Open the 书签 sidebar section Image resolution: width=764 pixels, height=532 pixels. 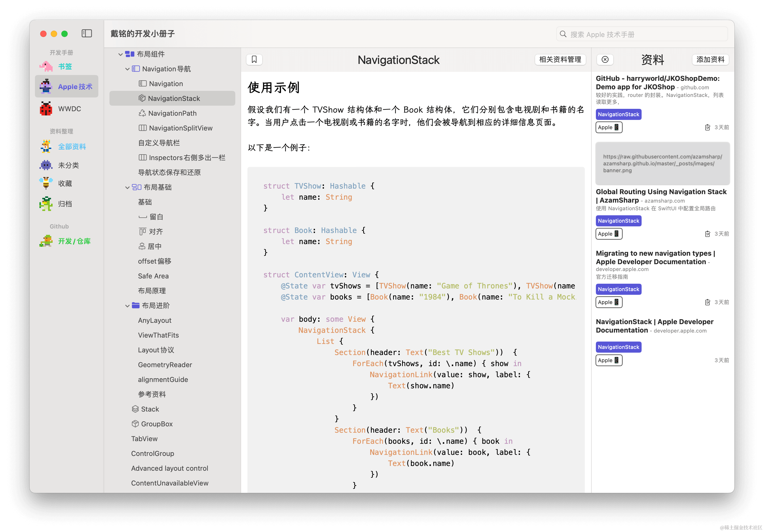[x=65, y=67]
